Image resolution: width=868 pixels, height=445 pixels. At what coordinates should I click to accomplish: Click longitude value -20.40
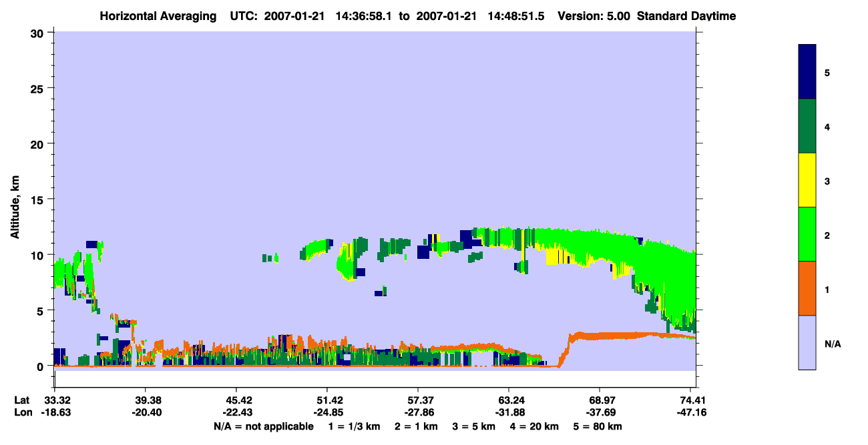coord(146,412)
